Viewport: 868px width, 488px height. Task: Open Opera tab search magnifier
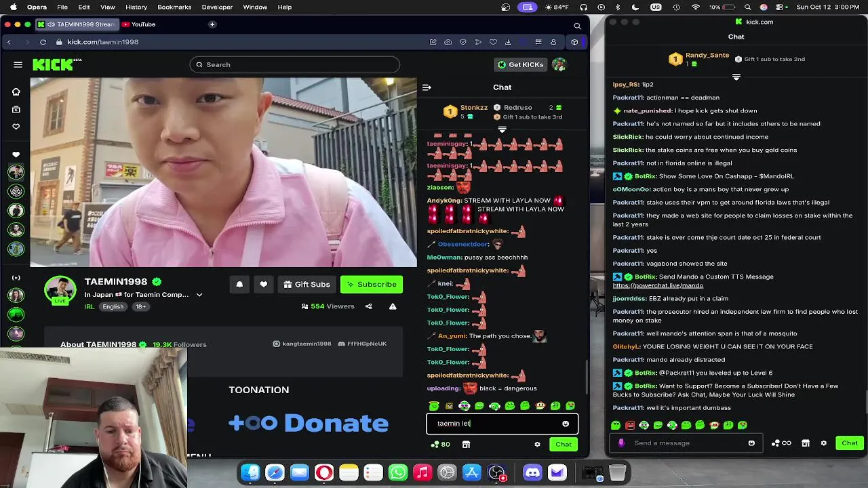coord(578,26)
